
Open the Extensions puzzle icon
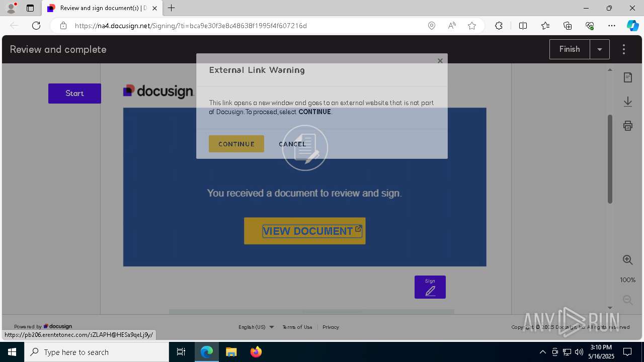(499, 26)
